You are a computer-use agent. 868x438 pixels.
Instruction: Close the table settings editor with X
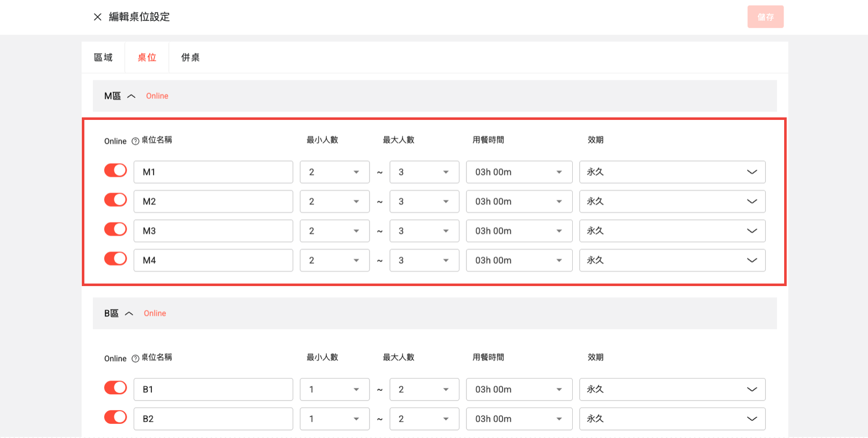pyautogui.click(x=98, y=17)
